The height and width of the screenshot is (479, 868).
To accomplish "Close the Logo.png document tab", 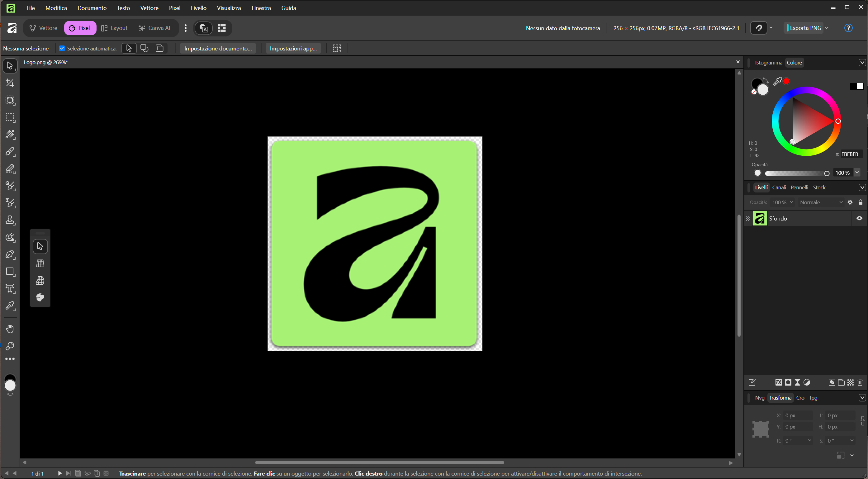I will point(738,62).
